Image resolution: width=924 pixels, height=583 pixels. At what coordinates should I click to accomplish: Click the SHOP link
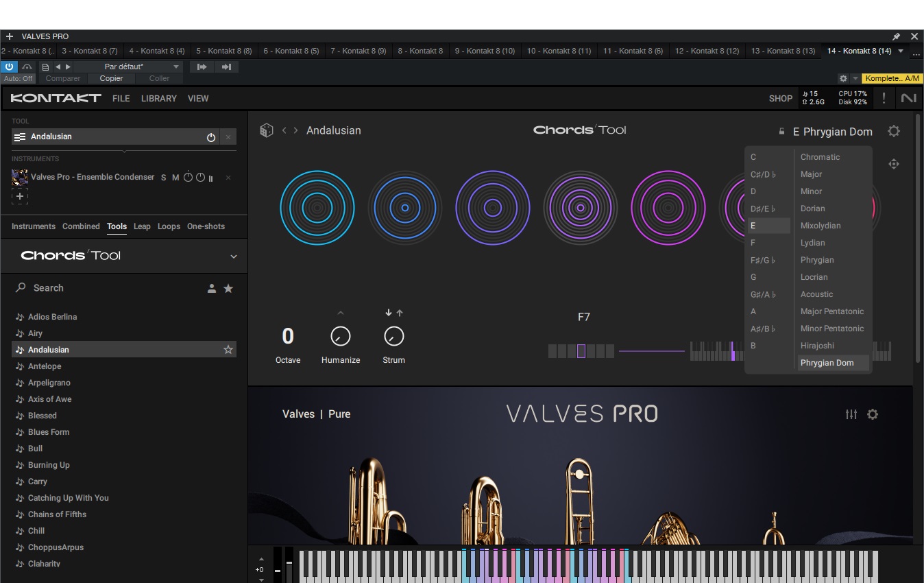(x=781, y=98)
